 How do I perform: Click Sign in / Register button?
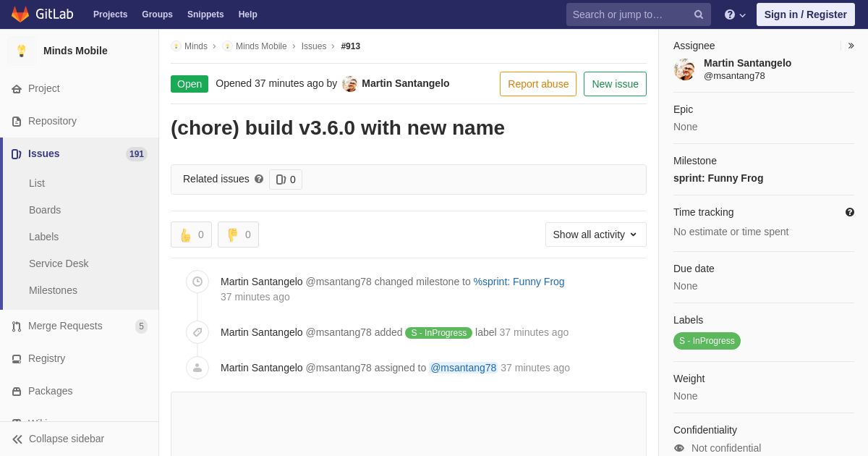806,14
